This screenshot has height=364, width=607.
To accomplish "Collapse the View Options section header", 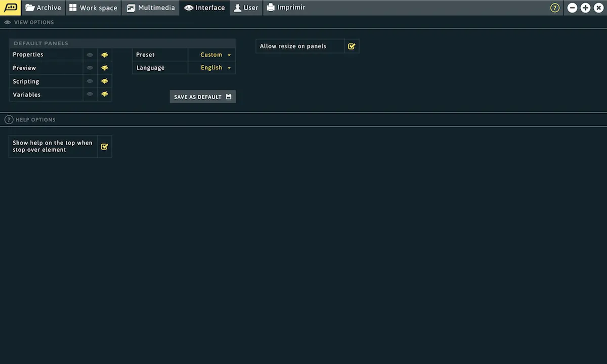I will pyautogui.click(x=34, y=23).
